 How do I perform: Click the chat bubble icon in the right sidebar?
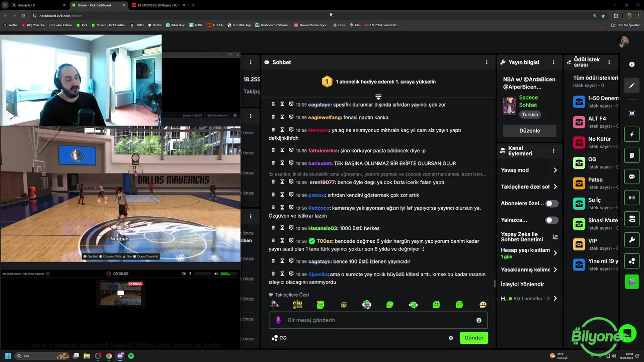(x=632, y=176)
